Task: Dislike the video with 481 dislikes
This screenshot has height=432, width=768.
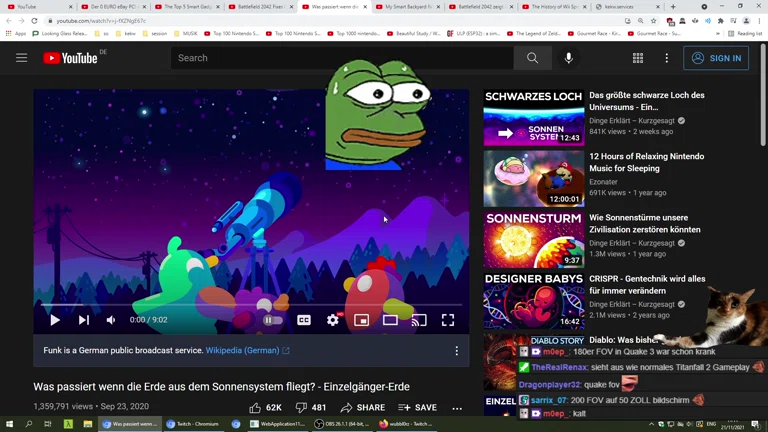Action: pos(311,408)
